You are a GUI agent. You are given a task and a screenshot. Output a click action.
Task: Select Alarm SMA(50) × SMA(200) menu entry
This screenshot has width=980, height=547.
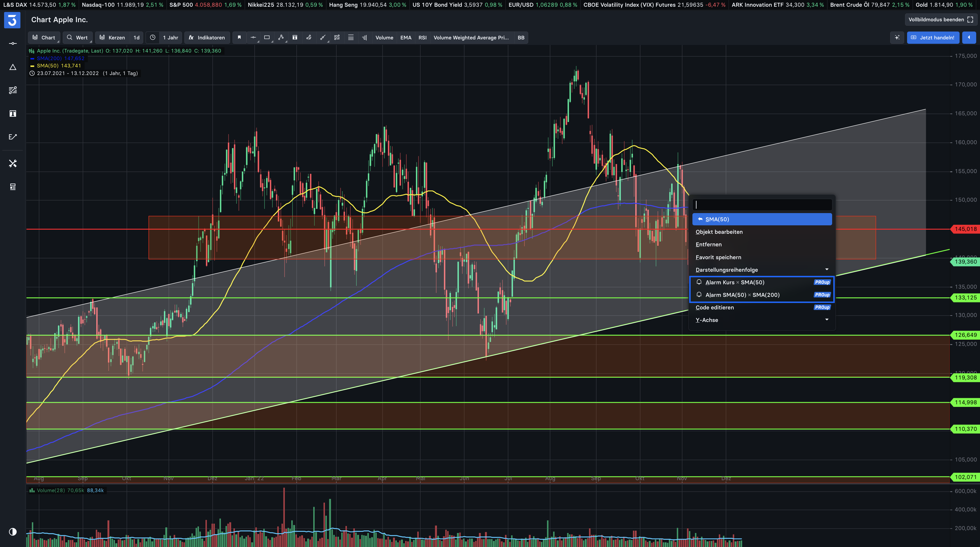click(762, 295)
